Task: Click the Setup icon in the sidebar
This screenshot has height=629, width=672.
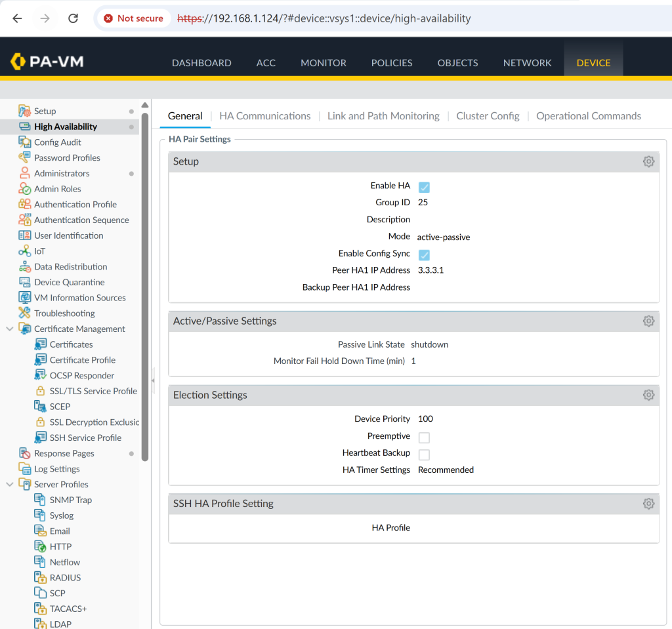Action: [x=24, y=111]
